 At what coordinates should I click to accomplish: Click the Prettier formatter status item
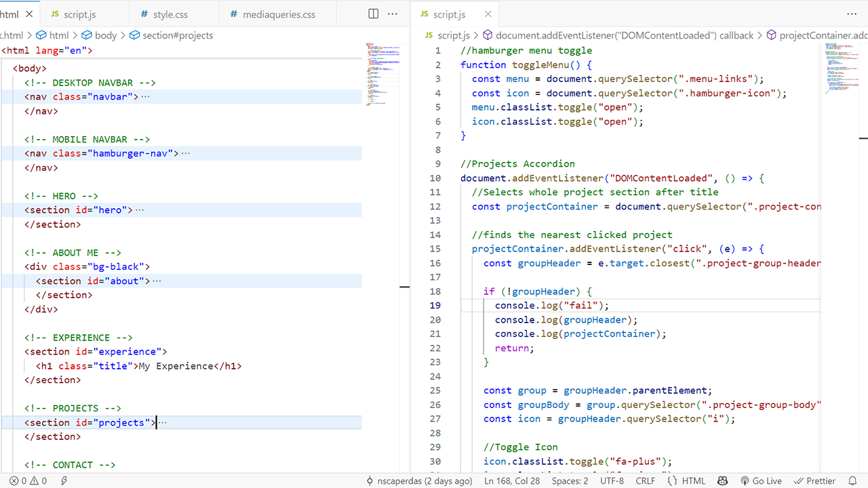point(814,481)
